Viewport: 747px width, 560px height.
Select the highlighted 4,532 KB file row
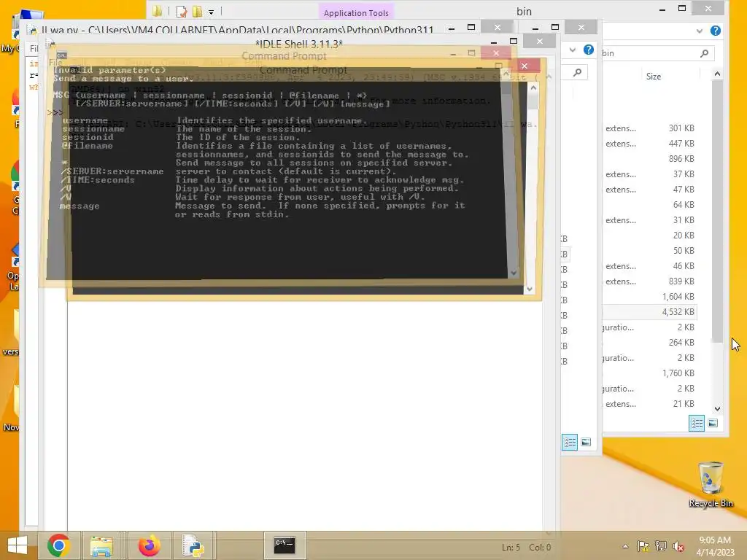click(650, 312)
